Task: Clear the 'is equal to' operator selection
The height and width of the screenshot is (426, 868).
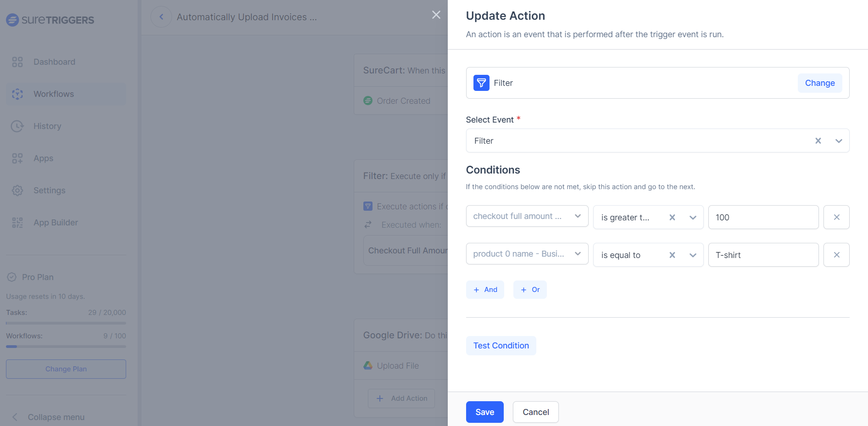Action: [x=672, y=255]
